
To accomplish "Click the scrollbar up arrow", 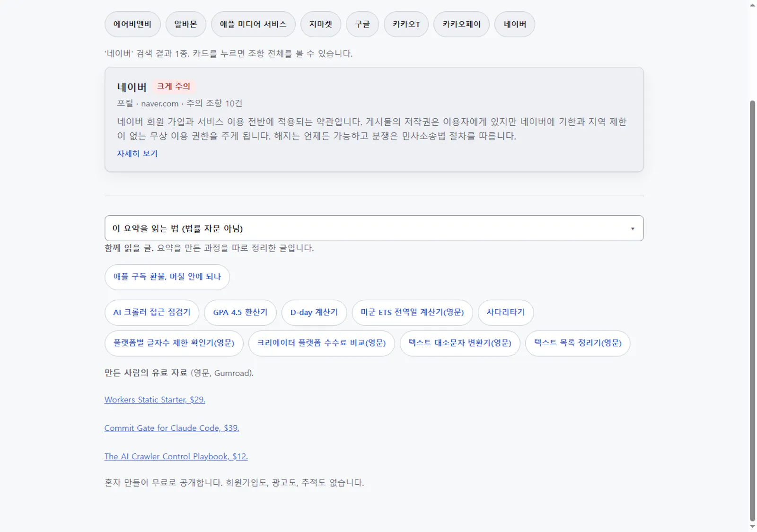I will (x=752, y=5).
